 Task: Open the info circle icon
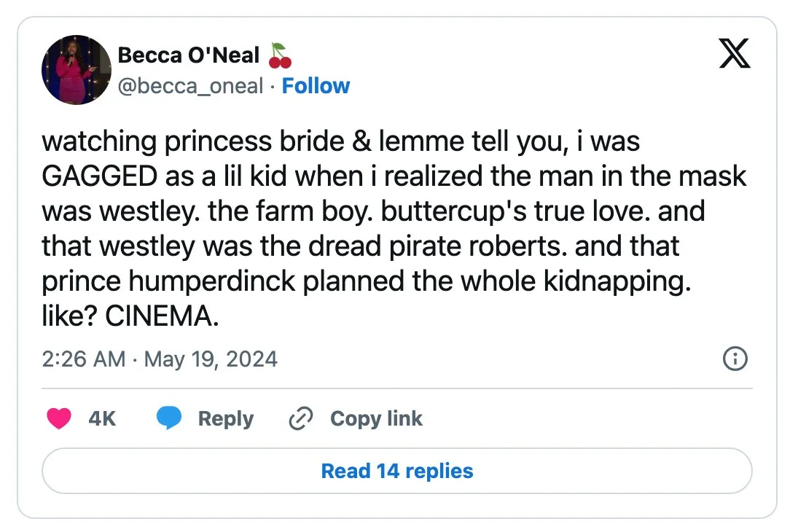click(x=734, y=359)
